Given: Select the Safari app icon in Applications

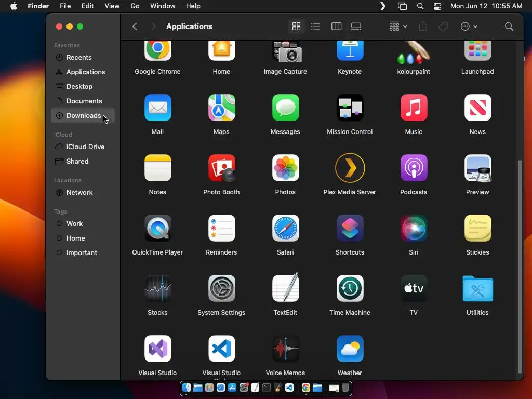Looking at the screenshot, I should pos(285,228).
